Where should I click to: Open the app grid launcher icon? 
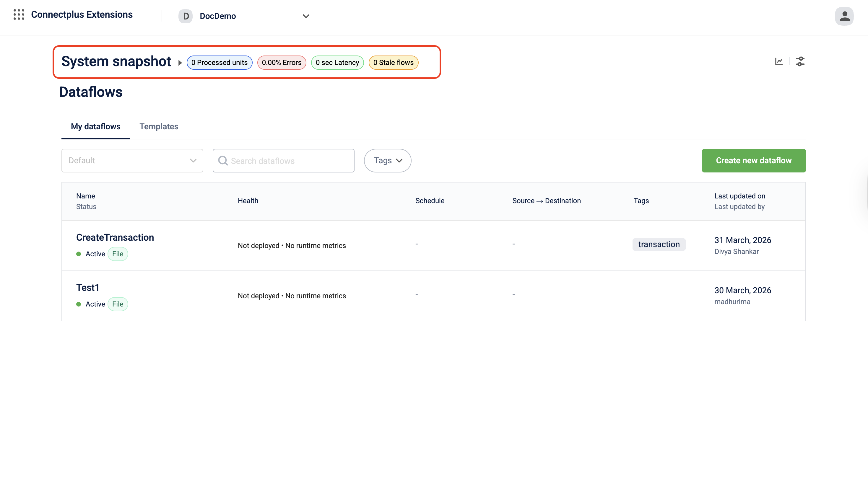(19, 14)
